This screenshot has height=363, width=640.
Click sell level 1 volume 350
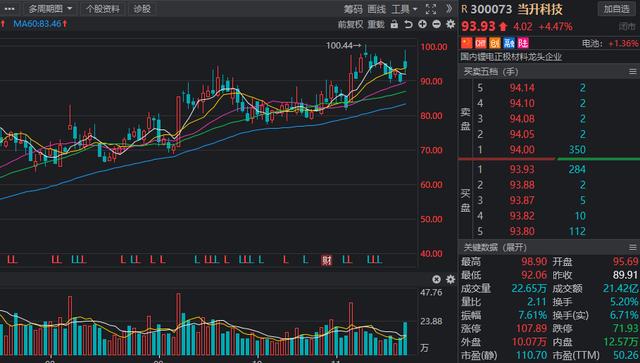coord(577,150)
